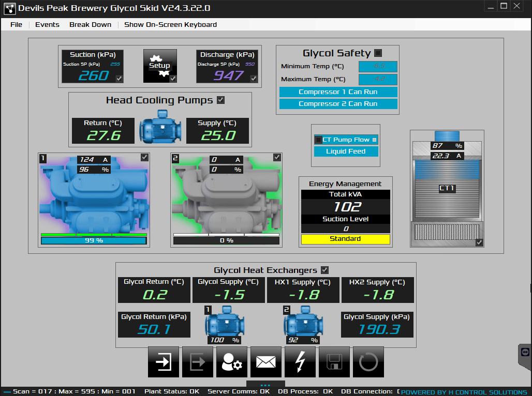Click Show On-Screen Keyboard menu item
This screenshot has height=396, width=532.
170,24
